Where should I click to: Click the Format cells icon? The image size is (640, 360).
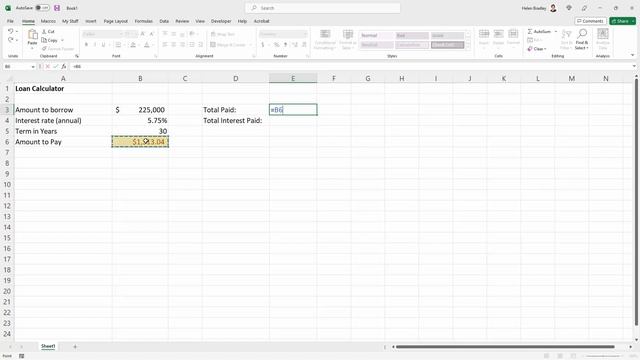pyautogui.click(x=513, y=34)
